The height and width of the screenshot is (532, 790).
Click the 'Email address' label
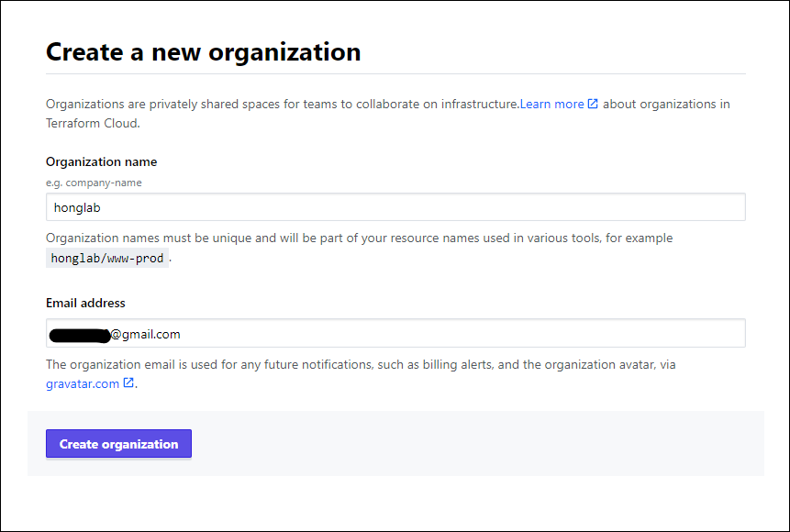[85, 303]
